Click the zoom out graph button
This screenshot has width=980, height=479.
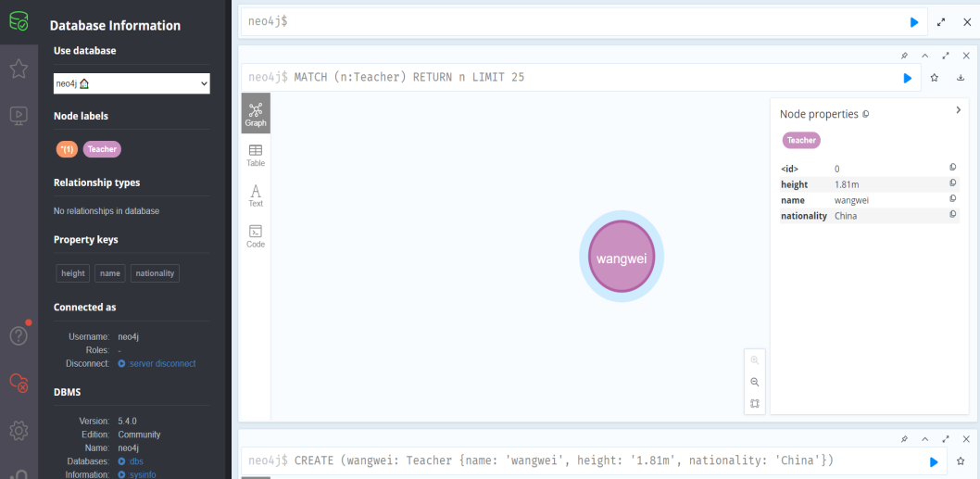tap(754, 382)
